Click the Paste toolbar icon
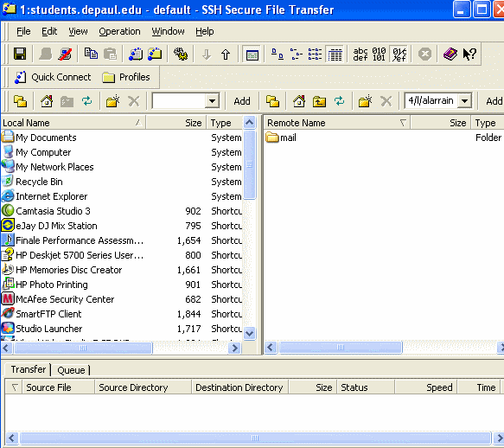Viewport: 504px width, 448px height. tap(111, 54)
